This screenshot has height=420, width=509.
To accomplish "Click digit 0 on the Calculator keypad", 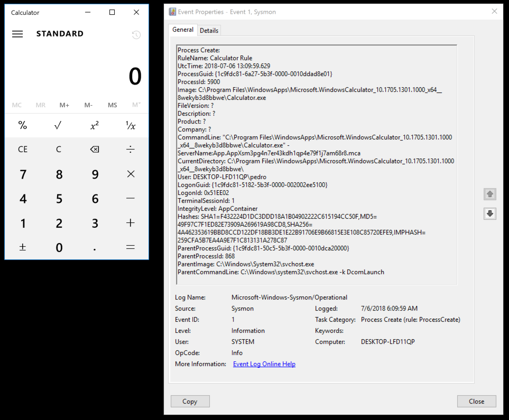I will [59, 247].
